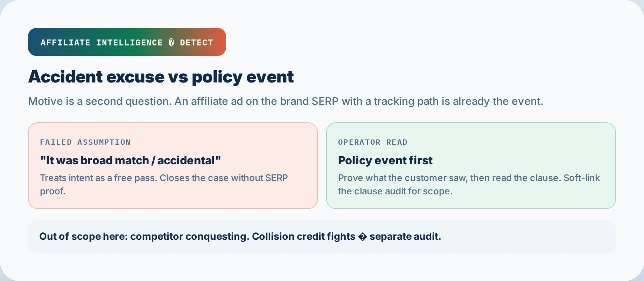Click 'separate audit' at the footer end
Viewport: 644px width, 281px height.
(405, 237)
